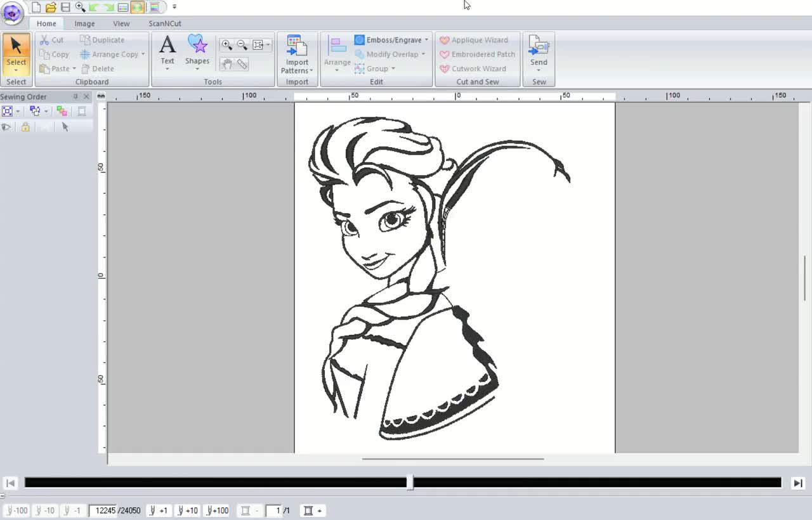
Task: Select the Pan hand tool
Action: click(226, 64)
